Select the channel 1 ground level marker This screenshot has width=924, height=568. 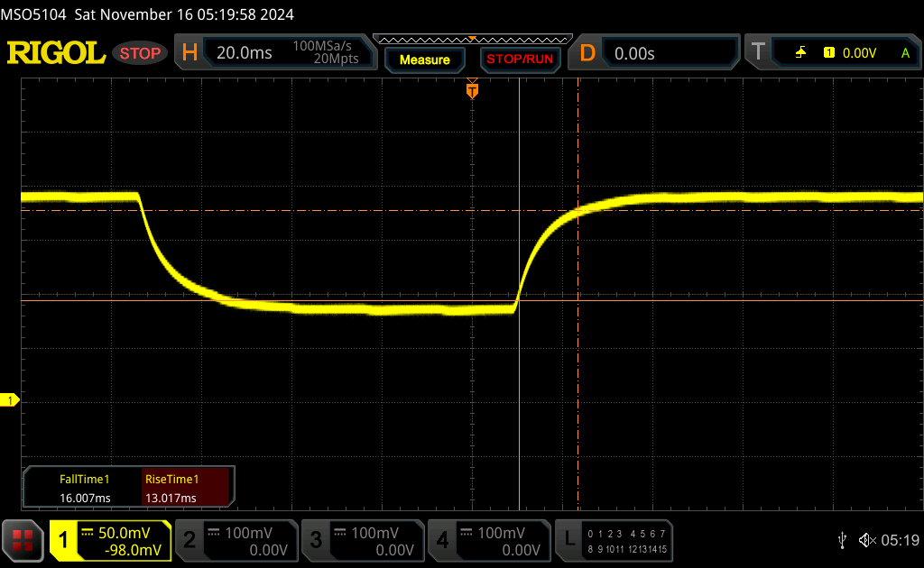click(x=11, y=399)
